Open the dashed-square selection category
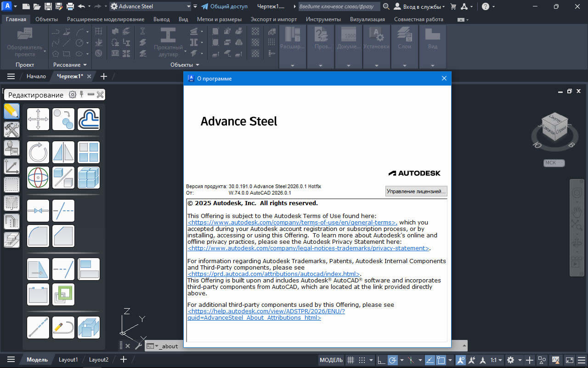588x368 pixels. click(11, 185)
